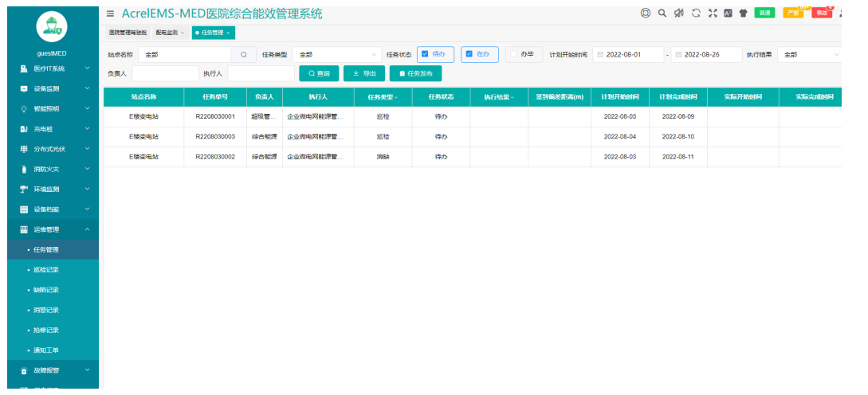
Task: Click the magnifier search icon in header
Action: (x=662, y=13)
